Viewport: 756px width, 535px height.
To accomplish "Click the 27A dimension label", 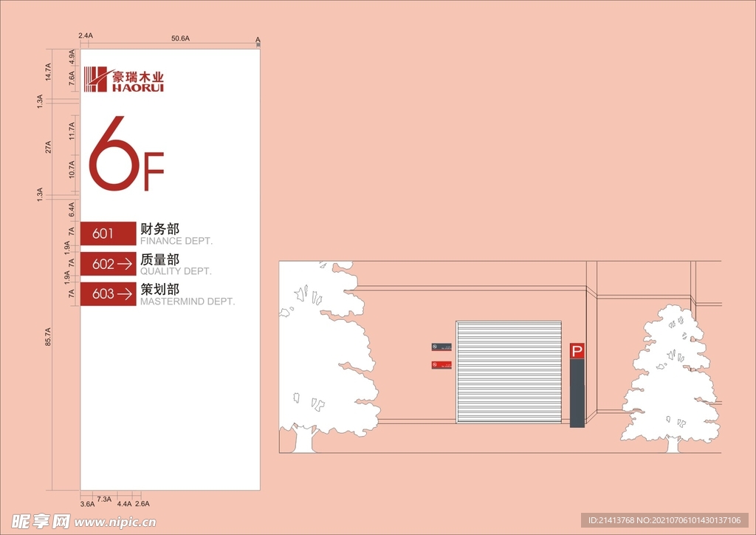I will (x=48, y=147).
